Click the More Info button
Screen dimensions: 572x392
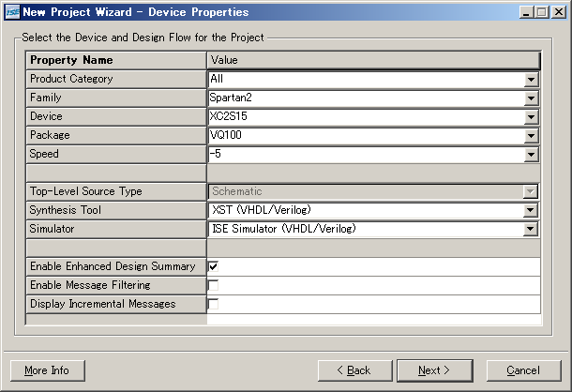(48, 370)
